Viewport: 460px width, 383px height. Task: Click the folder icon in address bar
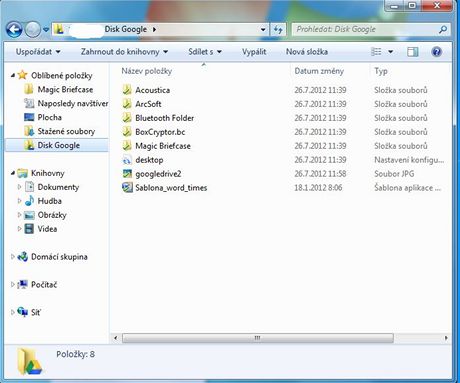pos(59,29)
